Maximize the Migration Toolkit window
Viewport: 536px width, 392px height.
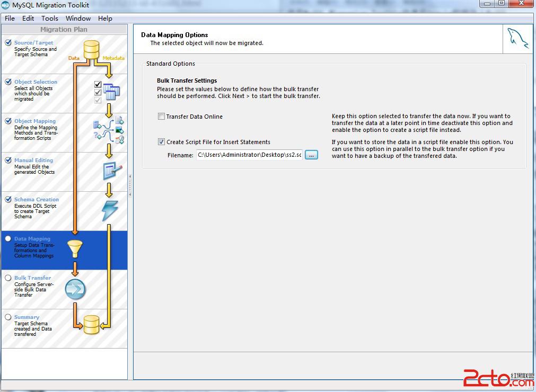(x=502, y=3)
